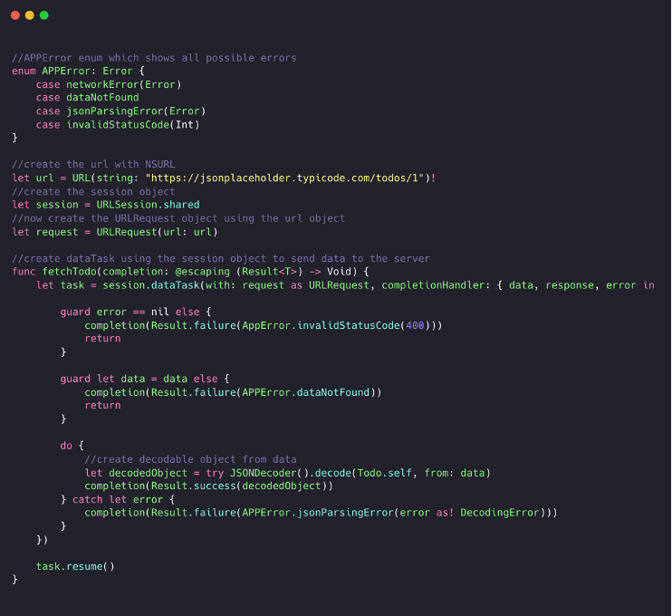Click the red close window dot
The height and width of the screenshot is (616, 672).
tap(15, 15)
